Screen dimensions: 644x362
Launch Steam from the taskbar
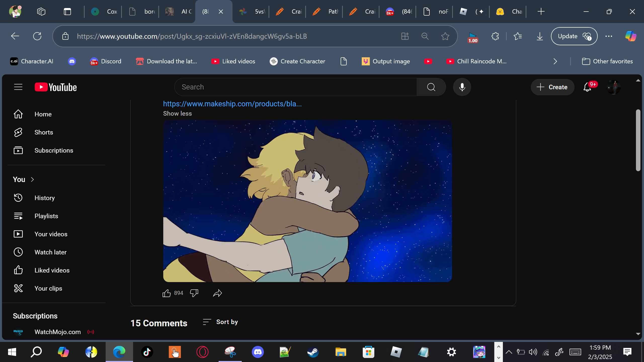(x=313, y=352)
